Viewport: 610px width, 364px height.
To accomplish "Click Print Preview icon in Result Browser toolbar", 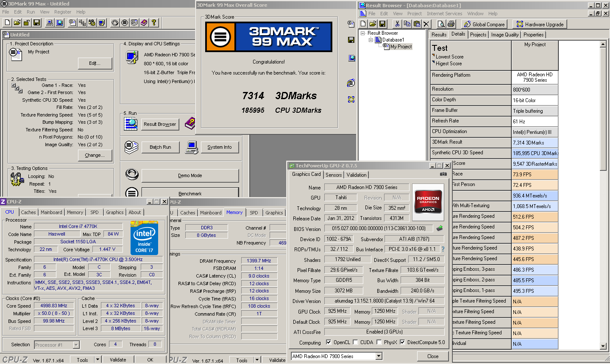I will click(441, 24).
